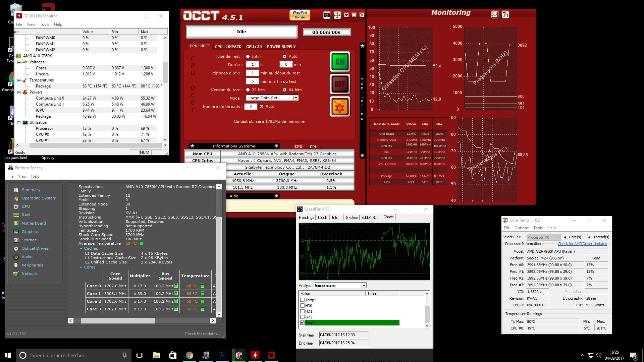
Task: Open the Motherboard section in Speccy
Action: (x=34, y=223)
